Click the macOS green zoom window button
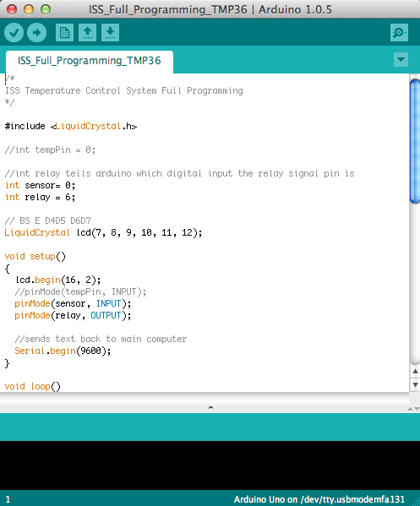The image size is (420, 506). coord(46,9)
